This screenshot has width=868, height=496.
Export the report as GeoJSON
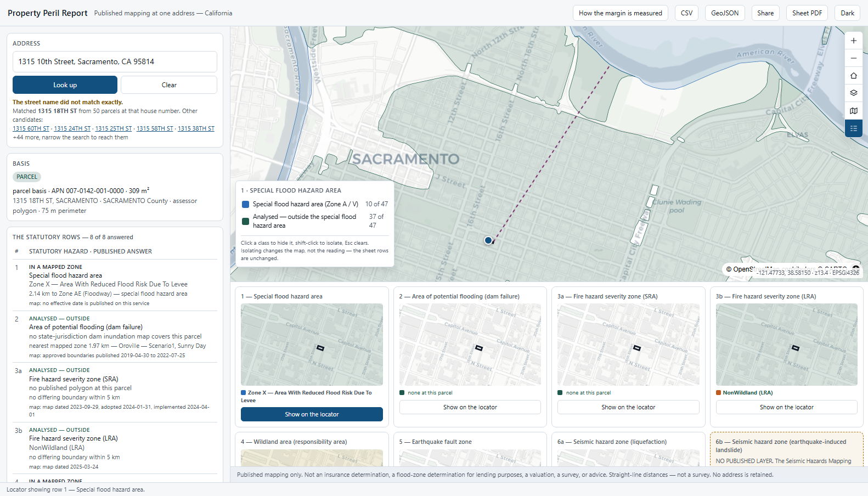725,13
